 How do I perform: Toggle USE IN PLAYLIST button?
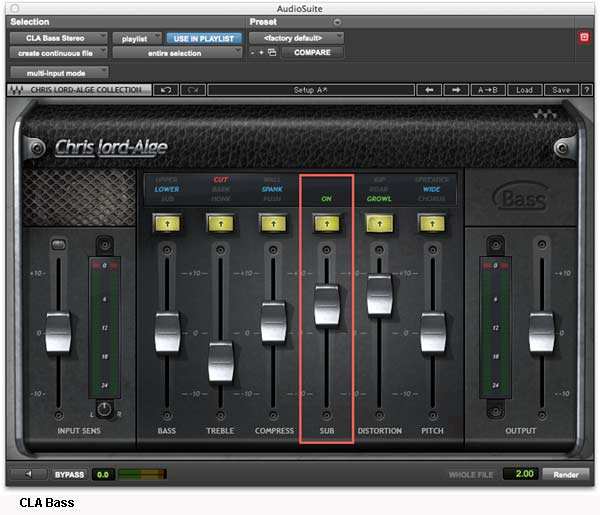click(204, 39)
